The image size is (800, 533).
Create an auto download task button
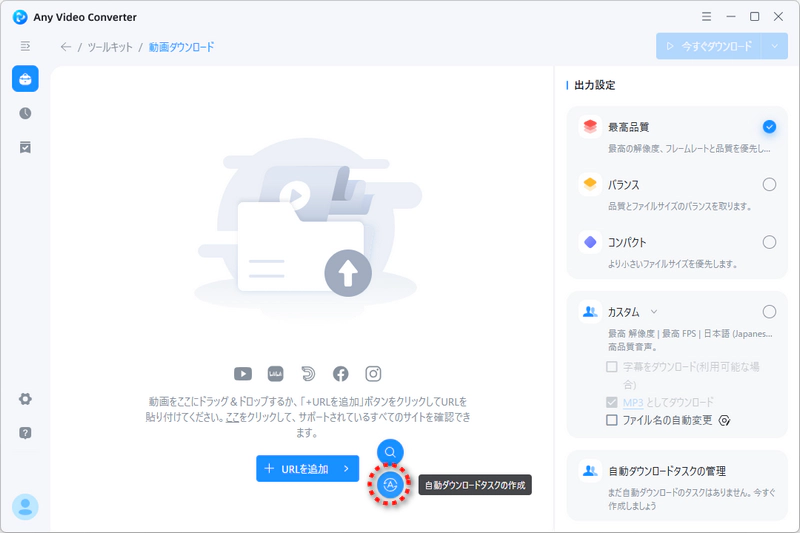[x=390, y=485]
